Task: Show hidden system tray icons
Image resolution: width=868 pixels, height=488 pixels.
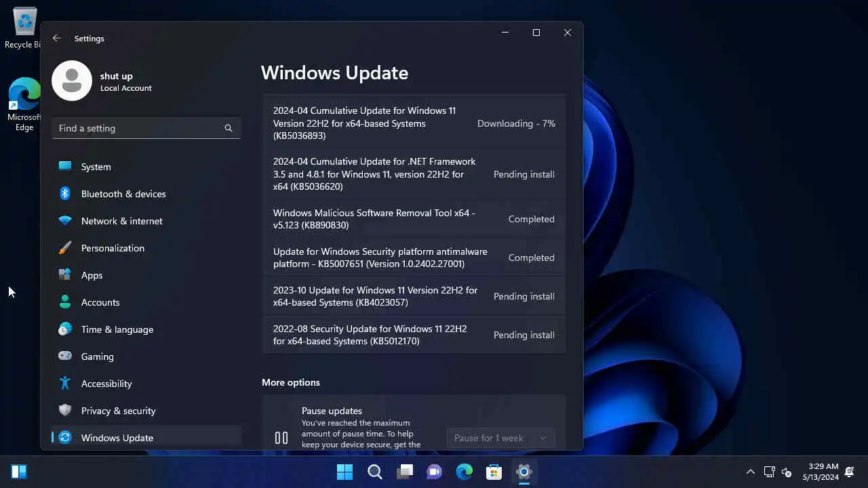Action: (x=751, y=472)
